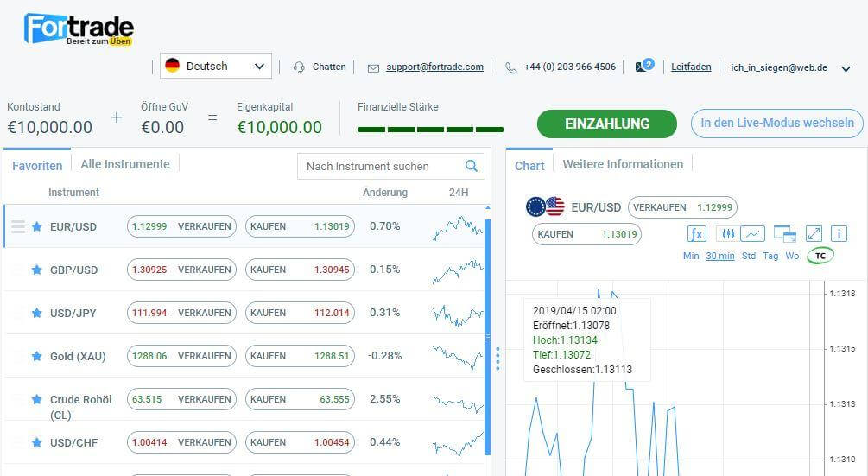The height and width of the screenshot is (476, 868).
Task: Toggle the USD/JPY favorite star
Action: (x=36, y=313)
